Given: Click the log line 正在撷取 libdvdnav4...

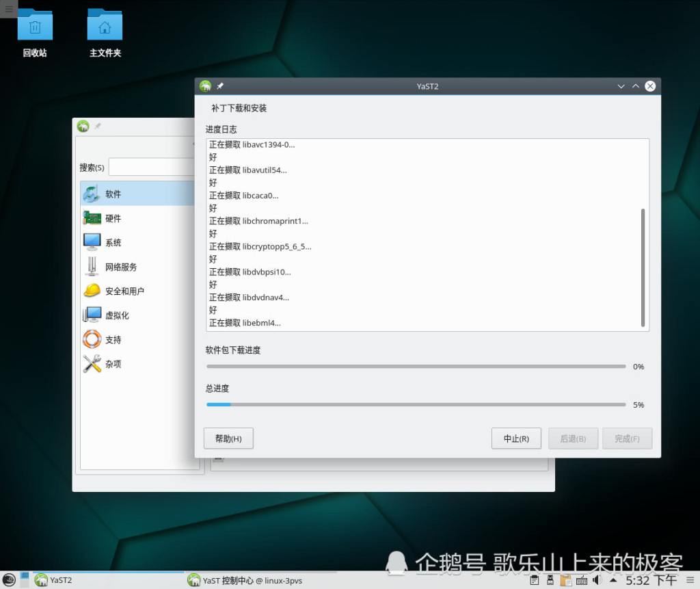Looking at the screenshot, I should [249, 297].
